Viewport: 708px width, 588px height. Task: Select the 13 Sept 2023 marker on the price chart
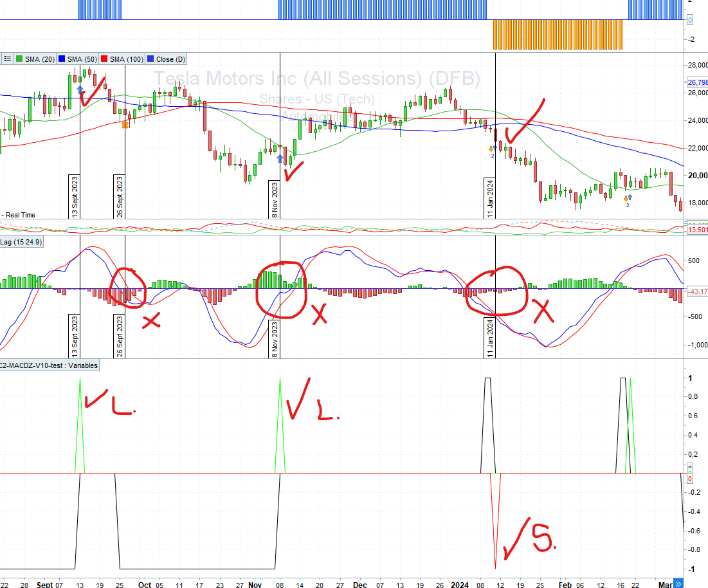pos(75,196)
